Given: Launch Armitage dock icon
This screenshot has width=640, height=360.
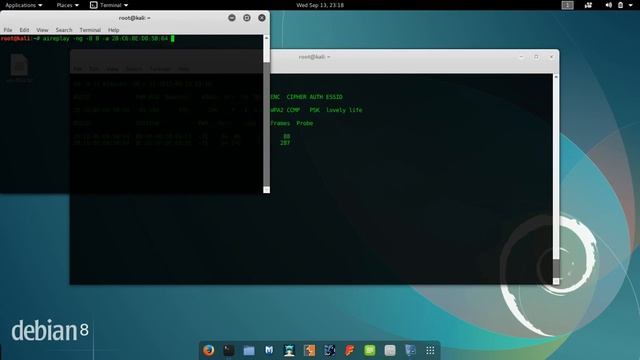Looking at the screenshot, I should pos(289,350).
